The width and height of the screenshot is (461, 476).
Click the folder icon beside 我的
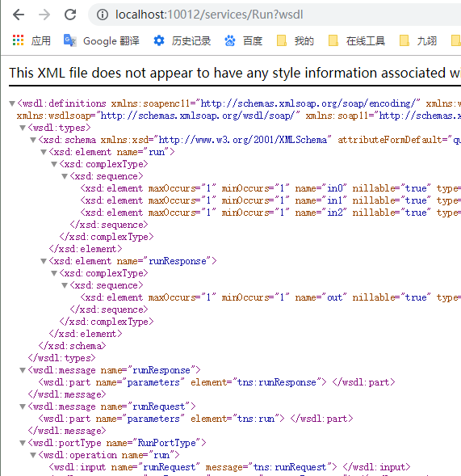282,40
